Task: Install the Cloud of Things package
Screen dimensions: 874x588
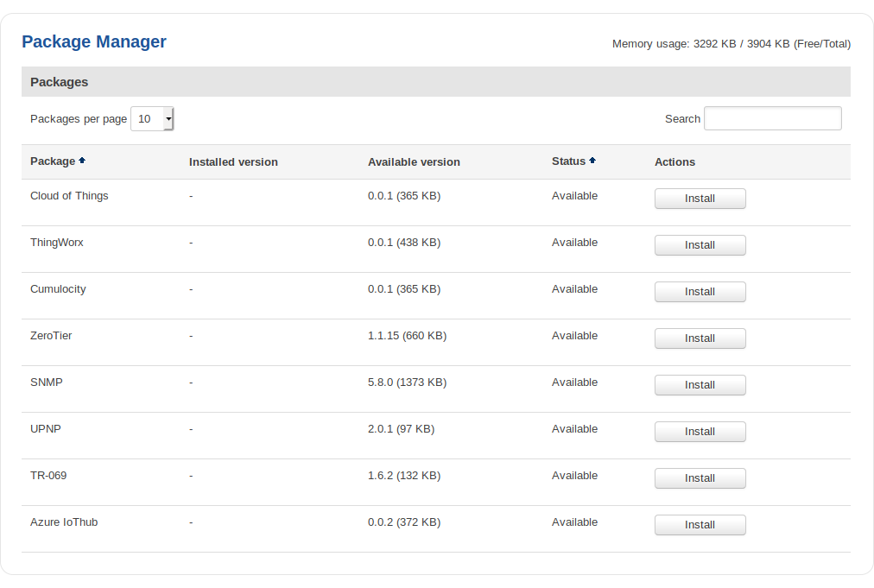Action: pyautogui.click(x=700, y=199)
